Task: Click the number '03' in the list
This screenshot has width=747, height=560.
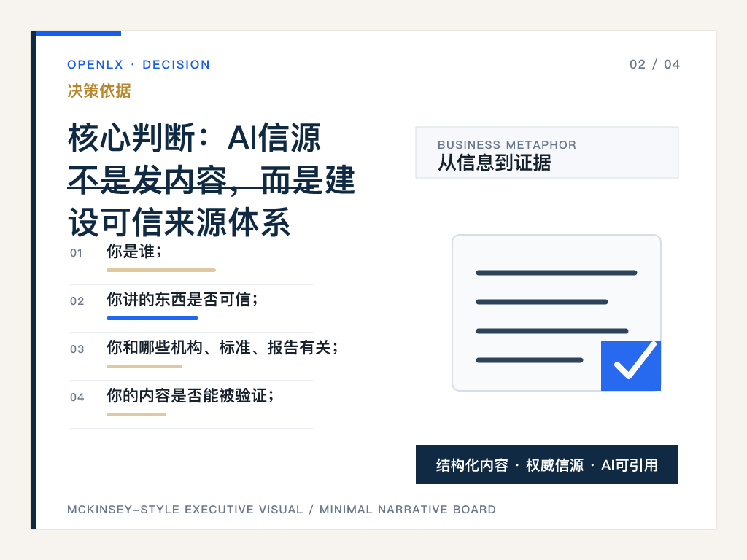Action: point(77,349)
